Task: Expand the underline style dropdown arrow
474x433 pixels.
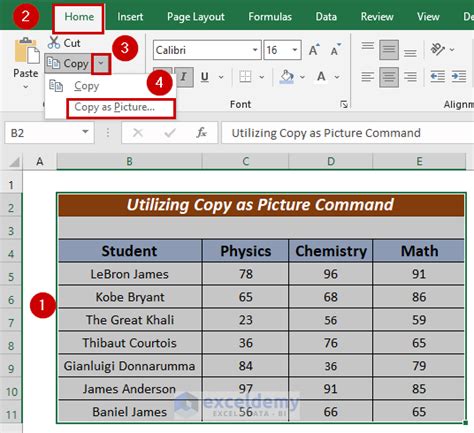Action: (221, 77)
